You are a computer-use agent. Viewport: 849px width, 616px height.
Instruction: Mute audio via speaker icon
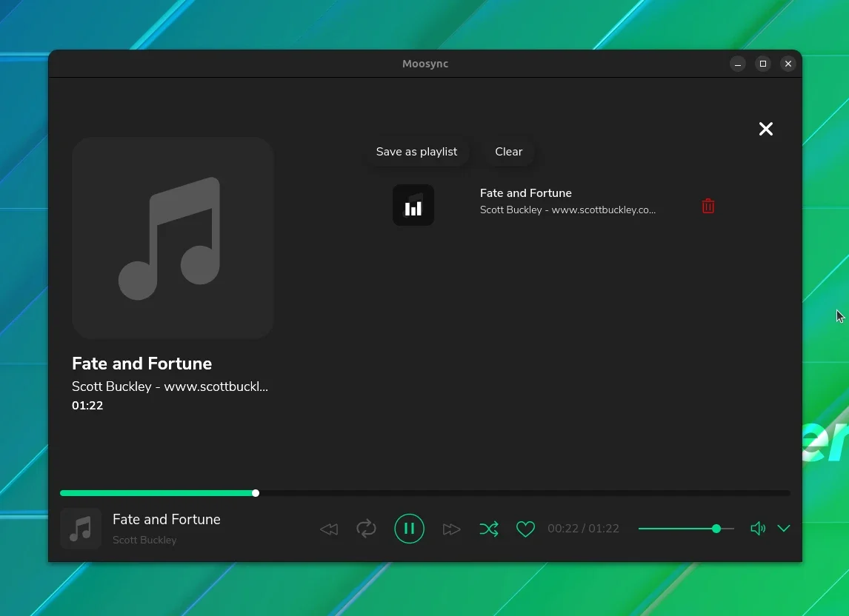(757, 529)
